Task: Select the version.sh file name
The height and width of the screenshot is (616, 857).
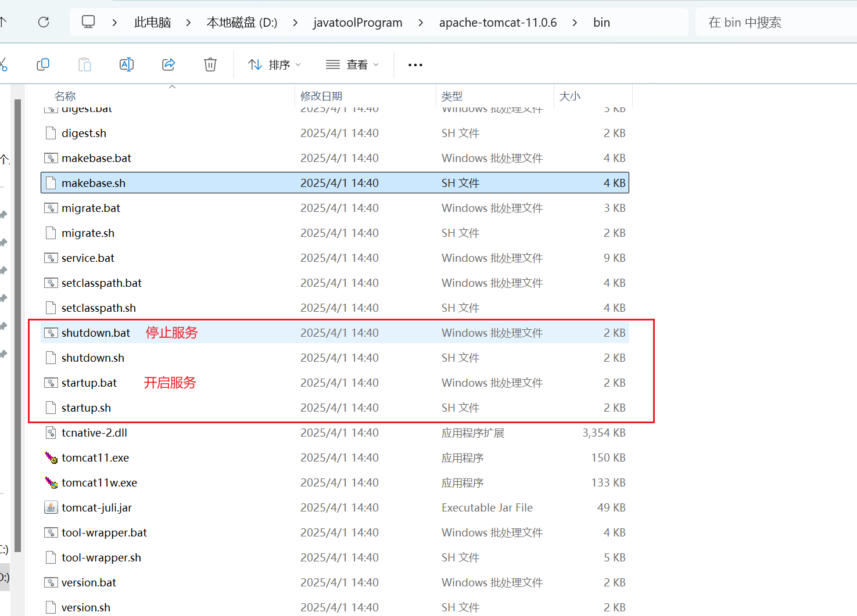Action: tap(86, 607)
